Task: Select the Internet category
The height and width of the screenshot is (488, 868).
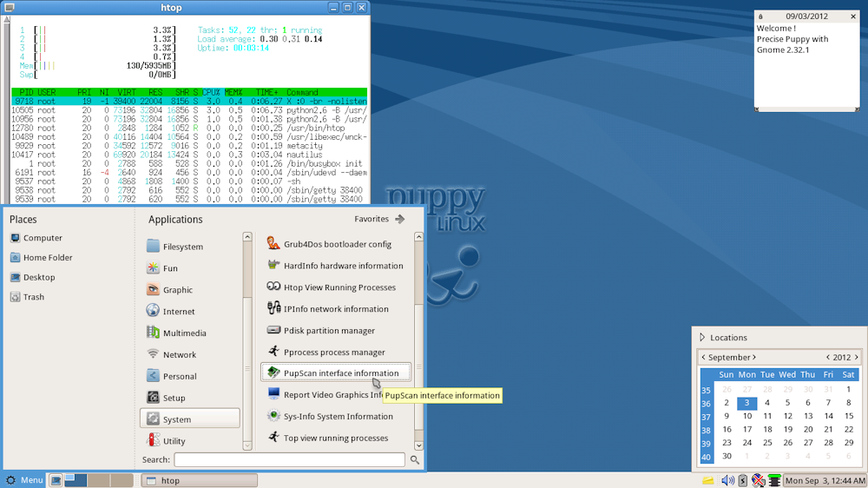Action: tap(190, 312)
